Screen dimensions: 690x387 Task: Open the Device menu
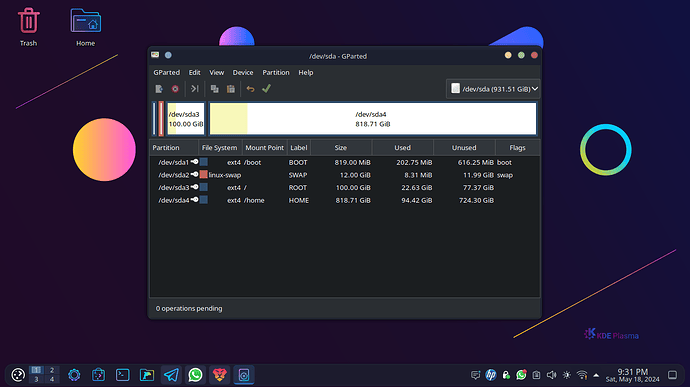[x=243, y=72]
